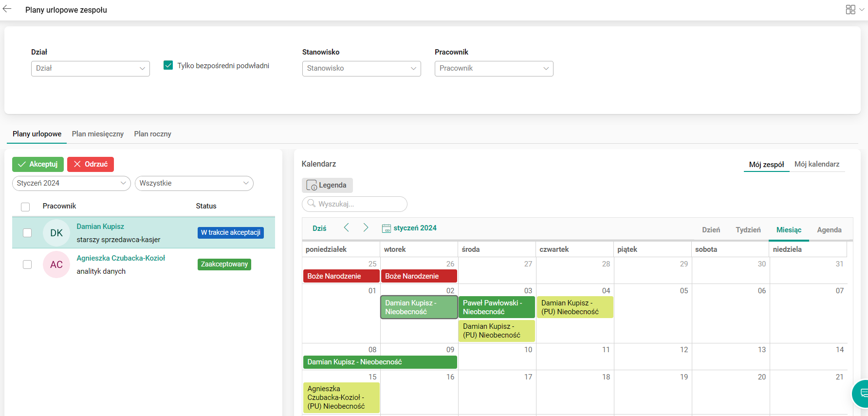
Task: Tick the select-all Pracownik header checkbox
Action: coord(25,207)
